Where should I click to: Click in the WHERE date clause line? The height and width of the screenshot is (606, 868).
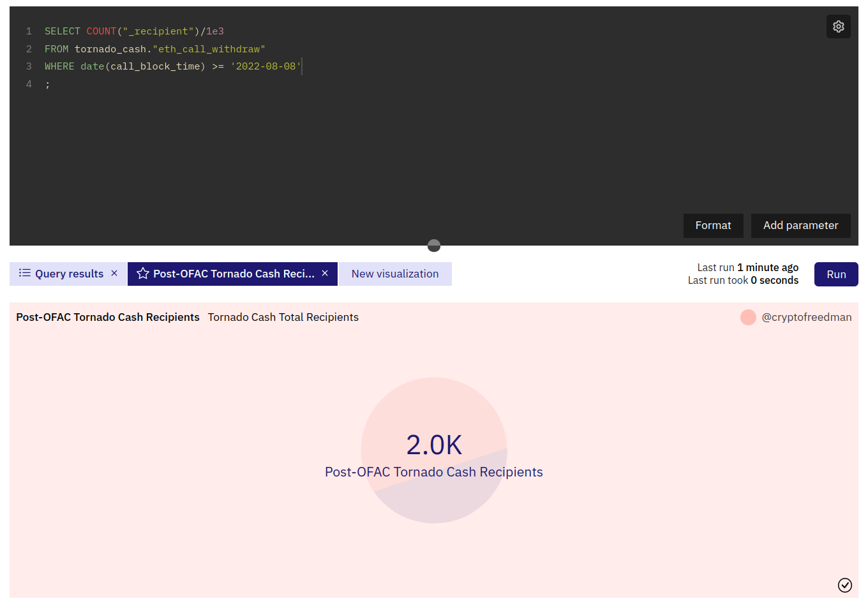click(x=172, y=66)
